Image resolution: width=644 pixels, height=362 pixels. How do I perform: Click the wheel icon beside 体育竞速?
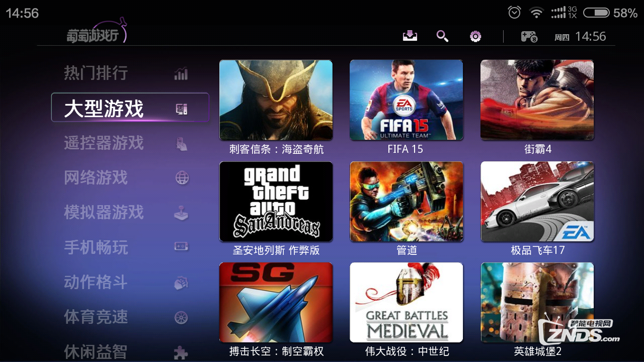(181, 318)
